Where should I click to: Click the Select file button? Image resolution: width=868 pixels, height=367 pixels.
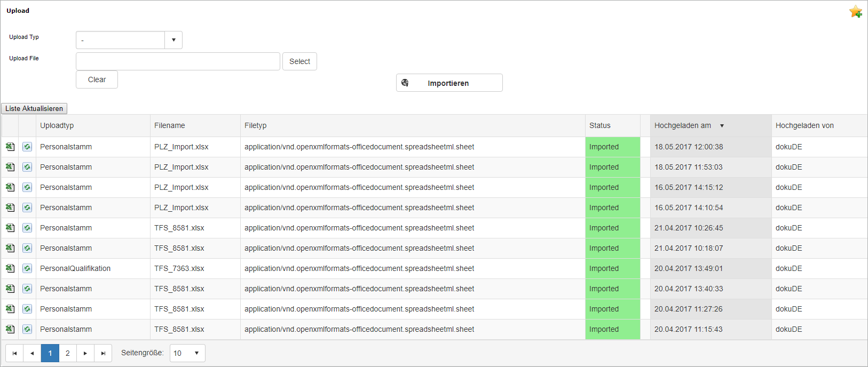pos(299,61)
